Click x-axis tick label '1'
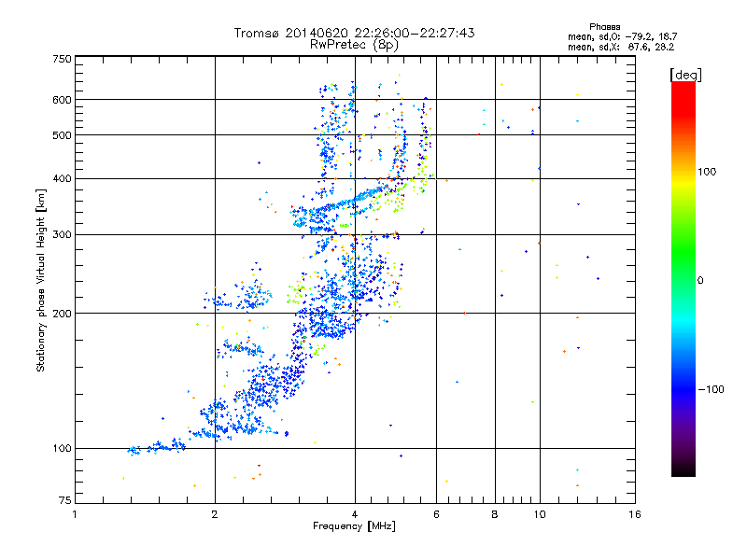Screen dimensions: 747x560 click(75, 514)
